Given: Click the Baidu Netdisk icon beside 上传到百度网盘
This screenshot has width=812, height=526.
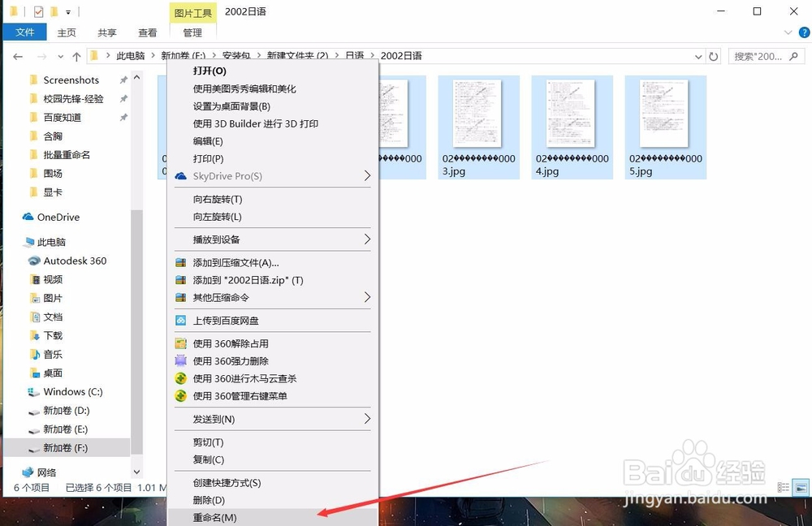Looking at the screenshot, I should point(180,321).
